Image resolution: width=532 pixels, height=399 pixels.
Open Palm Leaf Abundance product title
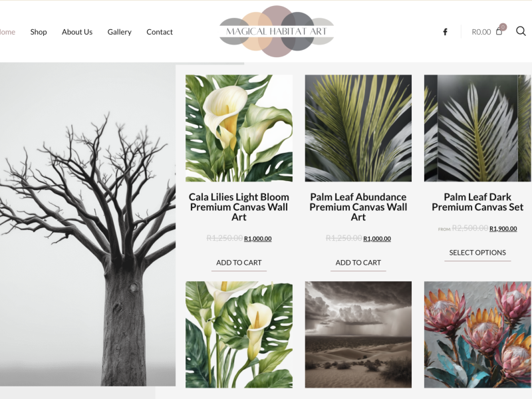click(x=358, y=207)
